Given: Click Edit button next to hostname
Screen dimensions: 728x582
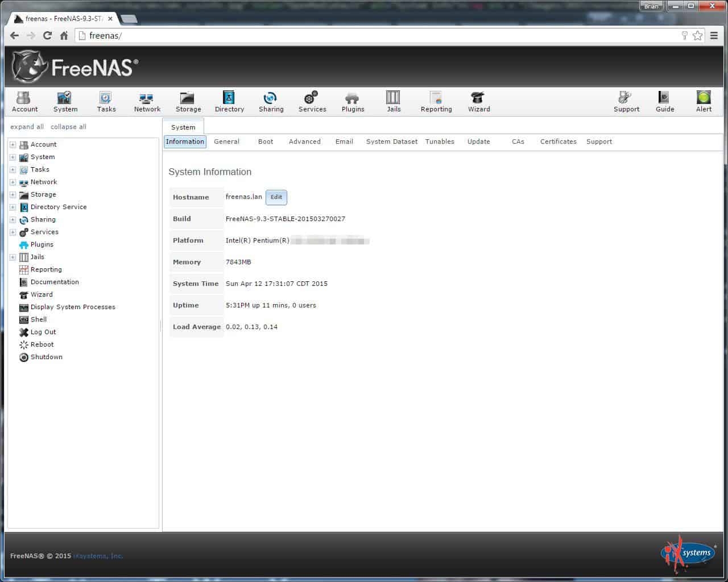Looking at the screenshot, I should [276, 197].
